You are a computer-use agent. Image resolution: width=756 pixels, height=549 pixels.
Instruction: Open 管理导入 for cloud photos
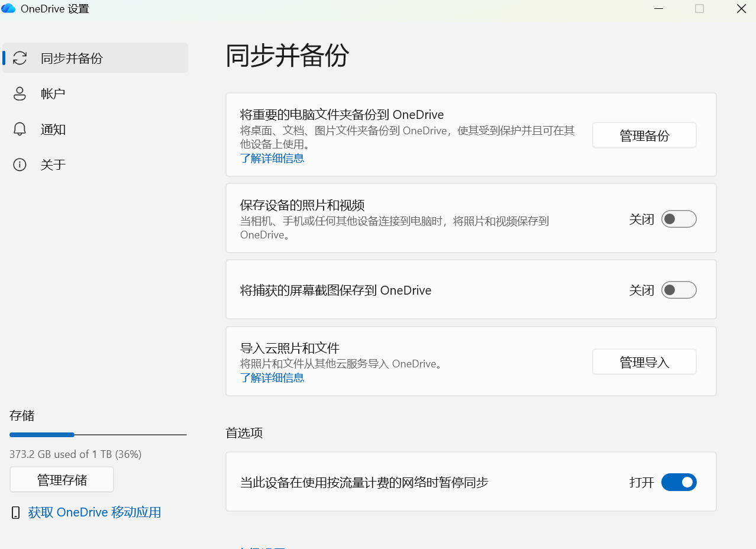coord(644,361)
